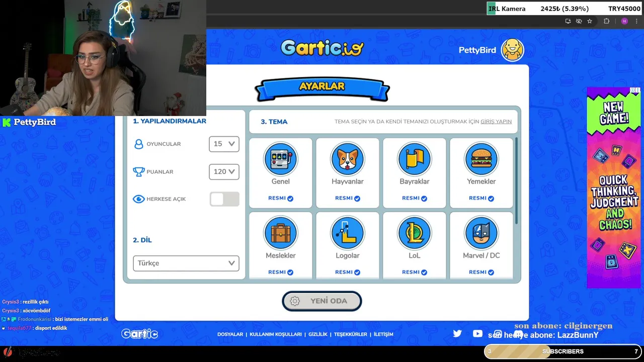Click the son abone: cilginergen text
Image resolution: width=644 pixels, height=362 pixels.
[563, 326]
